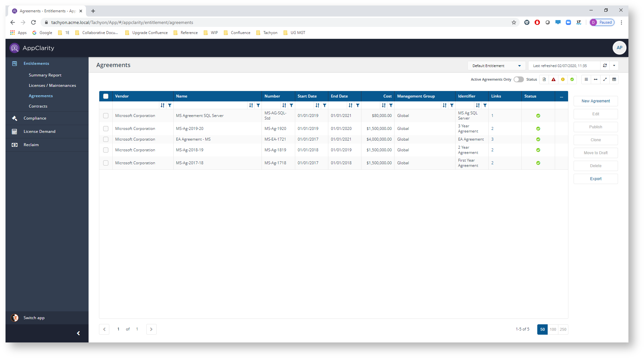Click the red alert status filter icon
The height and width of the screenshot is (358, 644).
(x=554, y=79)
